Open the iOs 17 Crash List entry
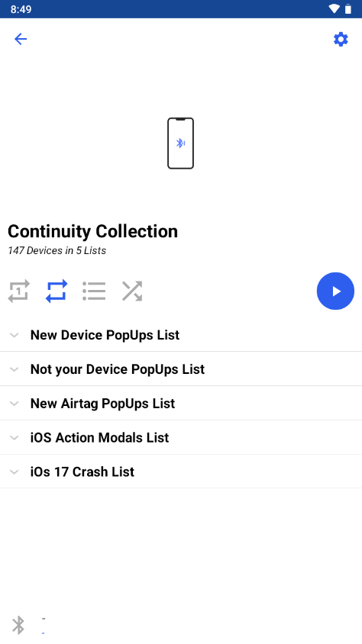Image resolution: width=362 pixels, height=644 pixels. pos(181,472)
